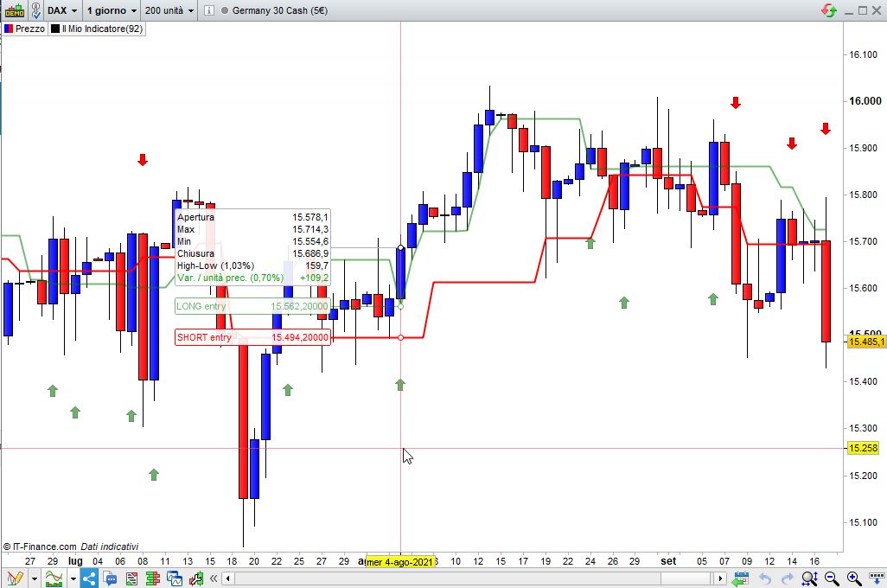Click the 15.100 price axis label
Screen dimensions: 887x588
(x=864, y=522)
